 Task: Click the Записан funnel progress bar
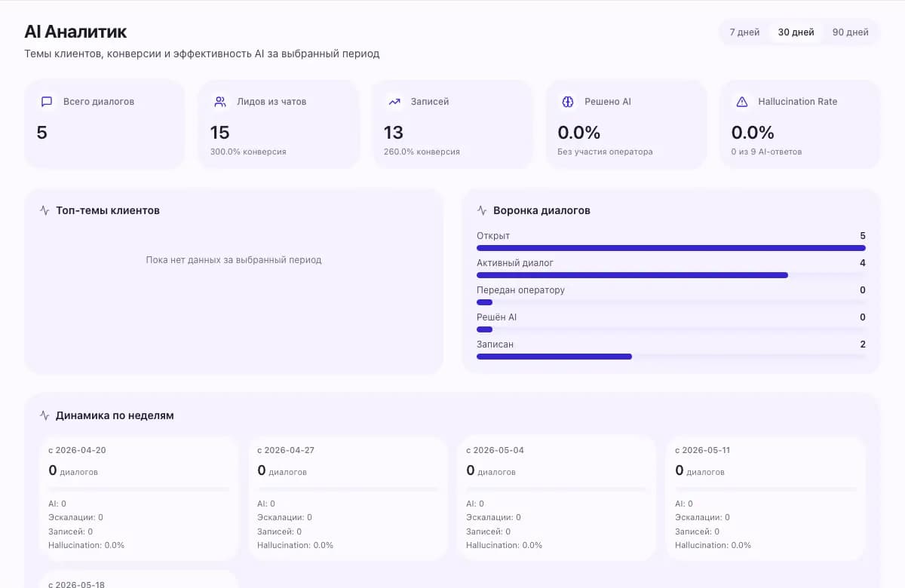tap(671, 357)
